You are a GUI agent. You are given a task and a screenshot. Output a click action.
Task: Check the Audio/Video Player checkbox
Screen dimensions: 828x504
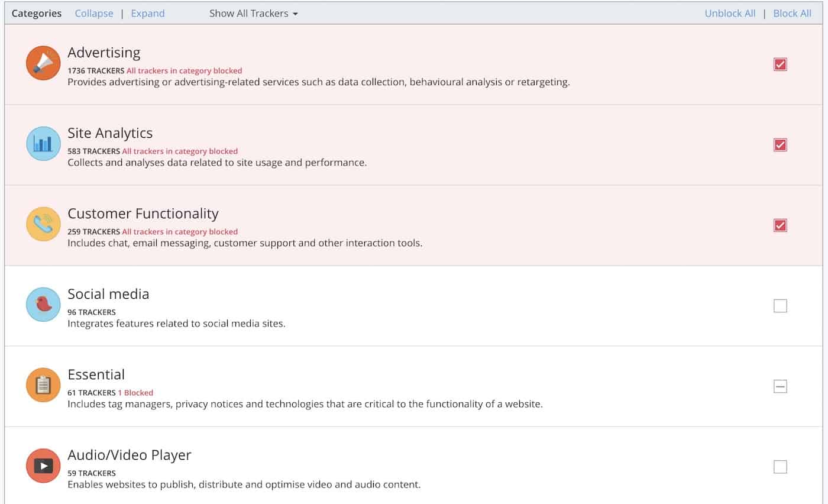(x=780, y=467)
